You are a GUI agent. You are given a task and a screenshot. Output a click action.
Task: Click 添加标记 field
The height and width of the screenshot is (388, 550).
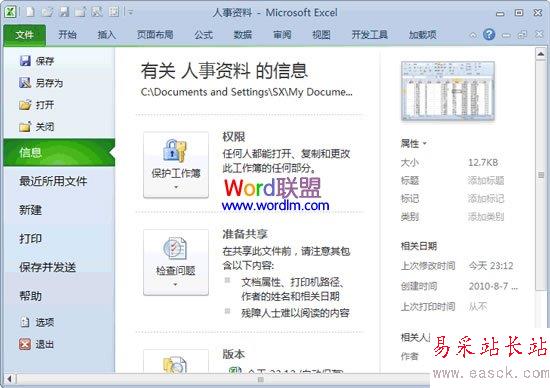tap(486, 199)
